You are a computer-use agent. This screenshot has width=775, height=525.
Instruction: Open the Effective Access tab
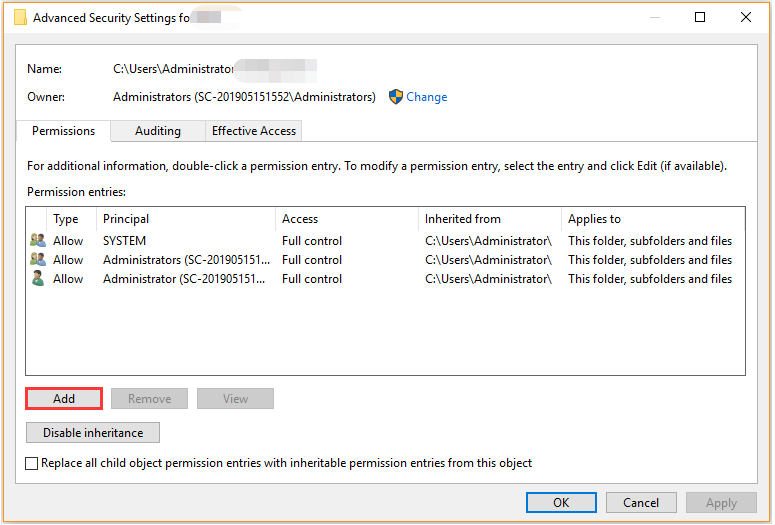[x=254, y=131]
